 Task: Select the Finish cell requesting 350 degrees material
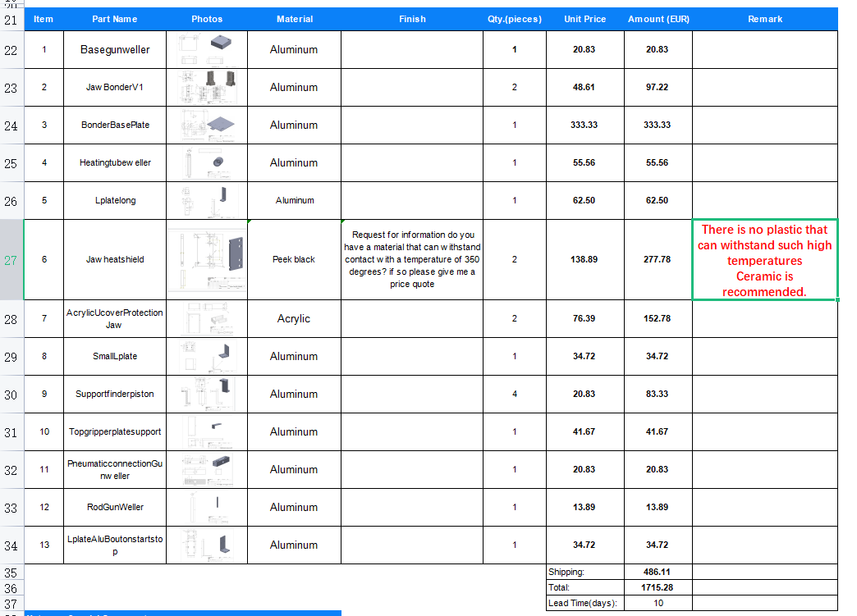412,259
